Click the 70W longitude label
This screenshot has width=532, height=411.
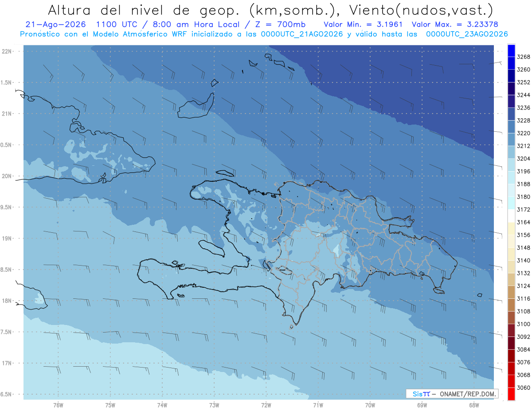[x=370, y=405]
